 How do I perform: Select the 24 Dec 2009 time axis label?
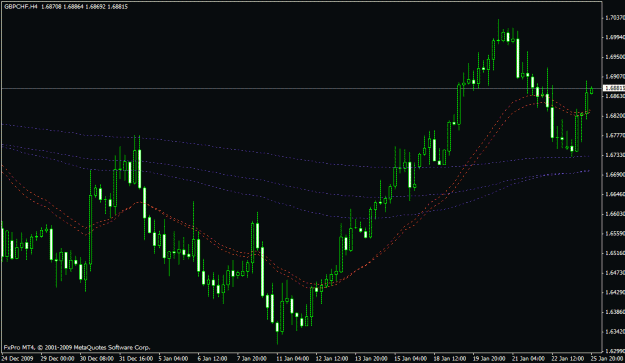click(x=18, y=359)
